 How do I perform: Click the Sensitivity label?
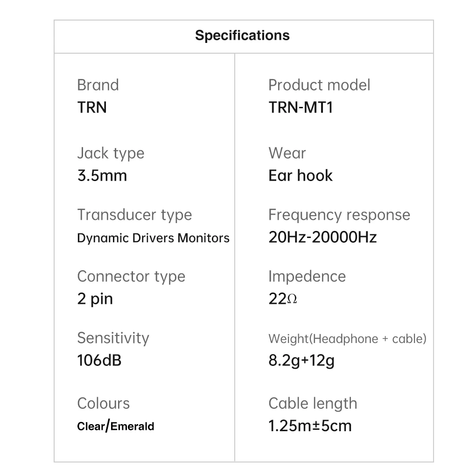click(x=113, y=338)
